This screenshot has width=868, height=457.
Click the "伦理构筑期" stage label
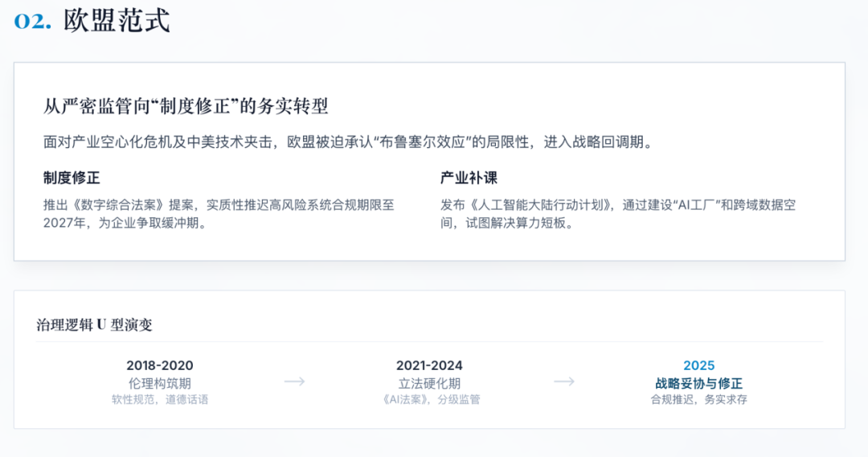(x=160, y=383)
